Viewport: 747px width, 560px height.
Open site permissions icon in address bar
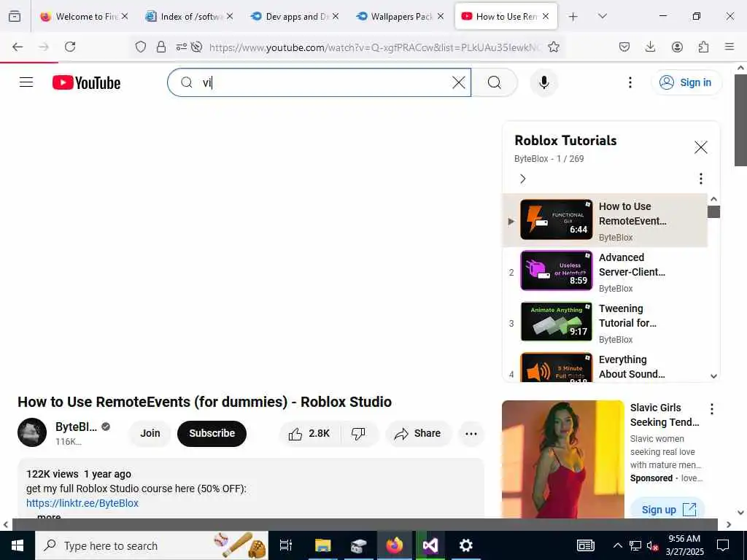[x=181, y=47]
